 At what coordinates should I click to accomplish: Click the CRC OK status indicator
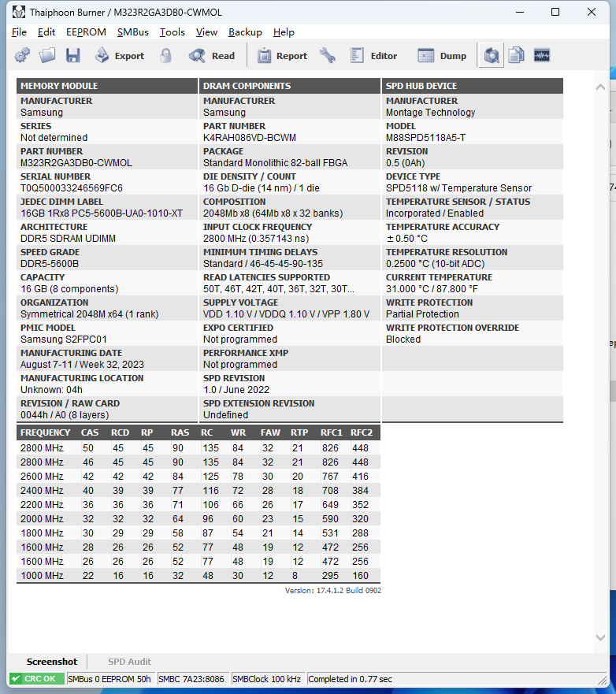(37, 679)
